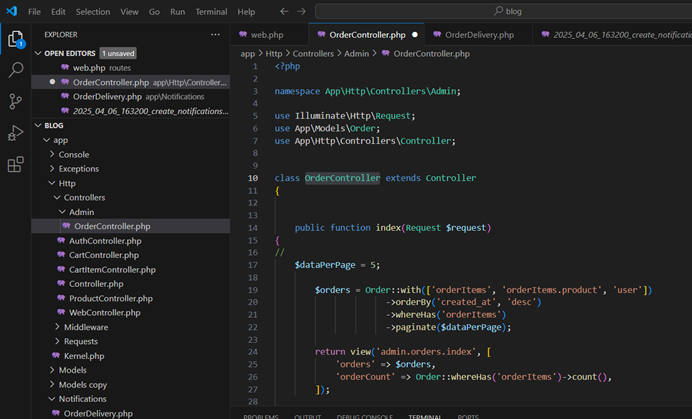
Task: Click the navigate forward arrow
Action: coord(303,12)
